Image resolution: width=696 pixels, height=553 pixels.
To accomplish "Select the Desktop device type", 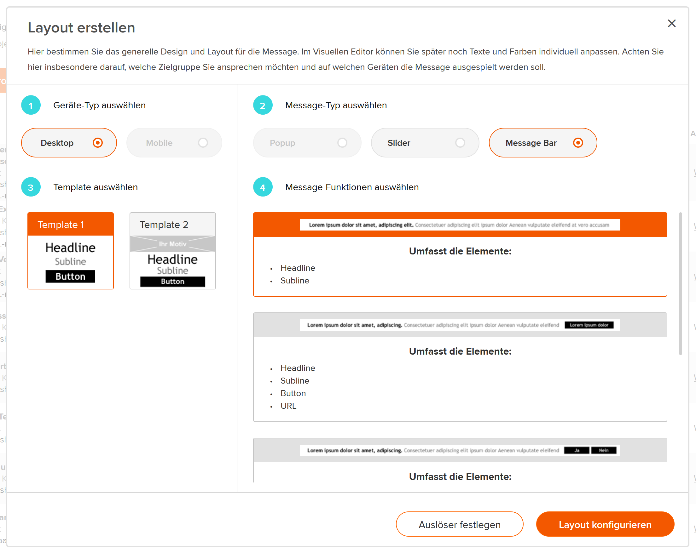I will tap(69, 143).
